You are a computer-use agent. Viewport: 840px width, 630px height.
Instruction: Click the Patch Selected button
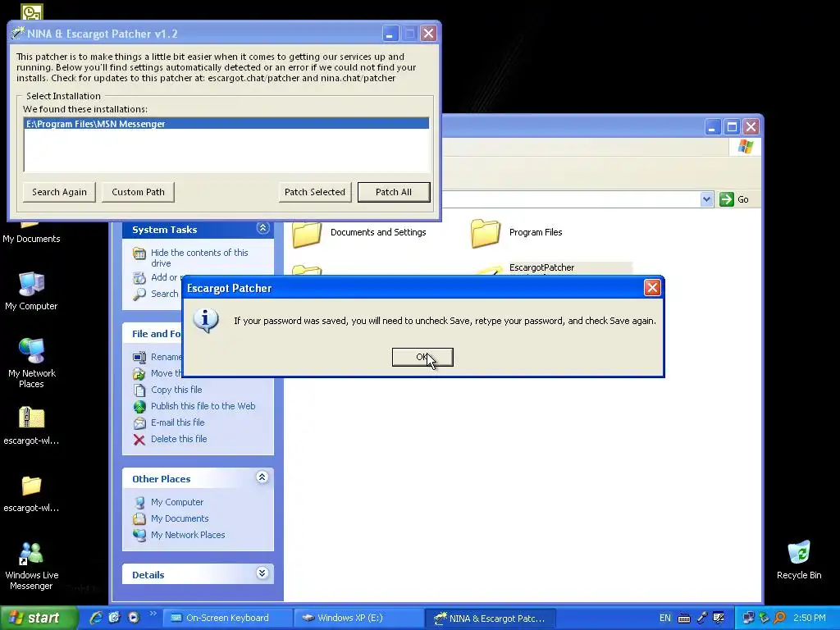pyautogui.click(x=315, y=192)
